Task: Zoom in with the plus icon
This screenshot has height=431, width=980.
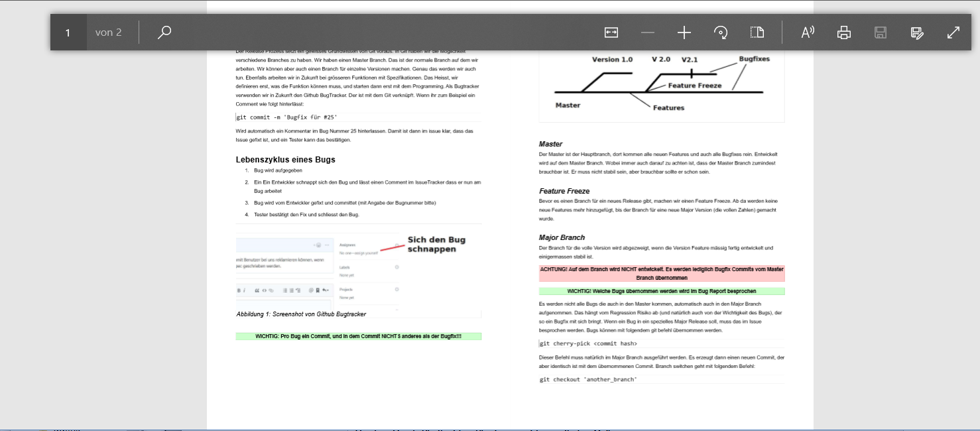Action: coord(684,32)
